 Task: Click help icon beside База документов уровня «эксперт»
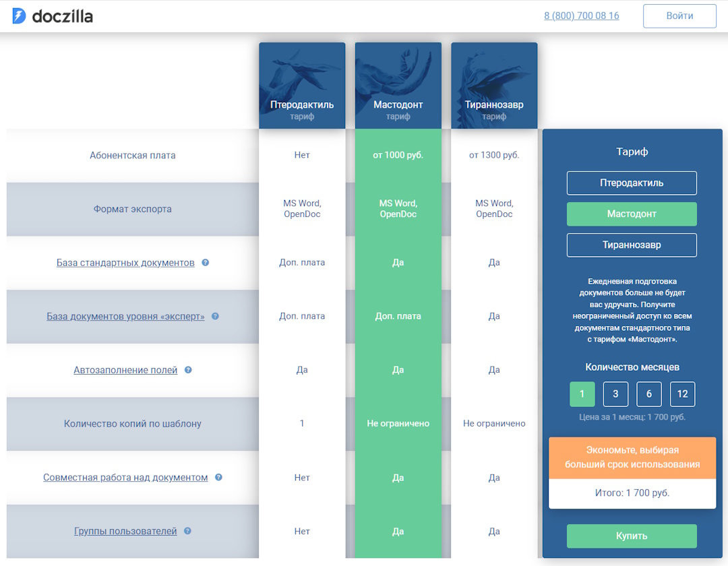[x=216, y=316]
